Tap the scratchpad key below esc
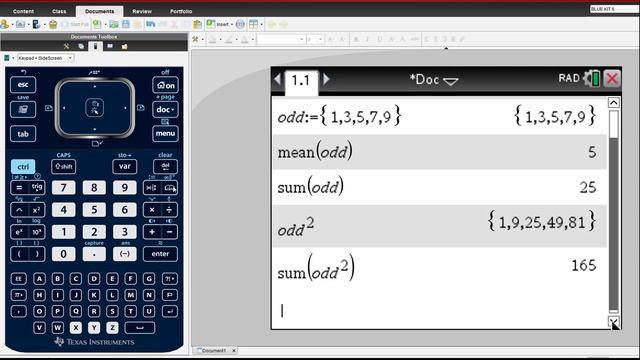640x360 pixels. pos(23,109)
